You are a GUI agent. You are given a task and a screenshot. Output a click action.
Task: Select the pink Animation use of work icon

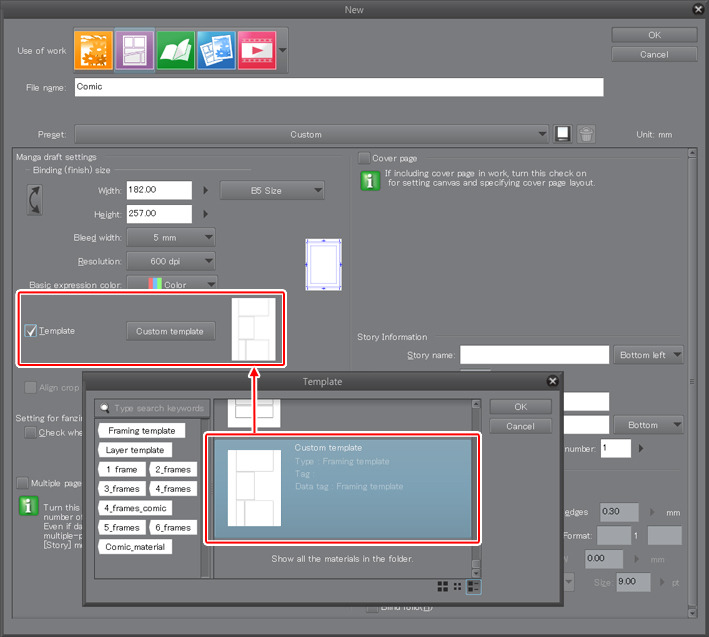point(257,51)
